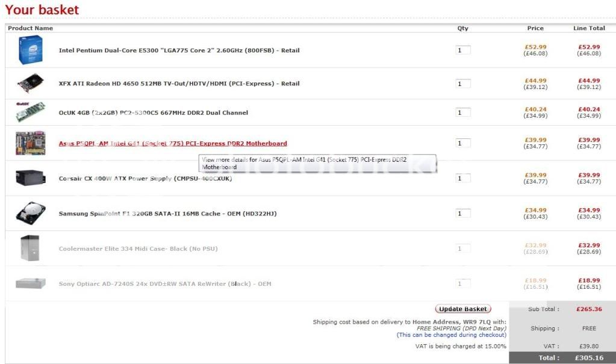Click the Samsung SpinPoint hard drive image
The height and width of the screenshot is (364, 616).
(x=30, y=213)
